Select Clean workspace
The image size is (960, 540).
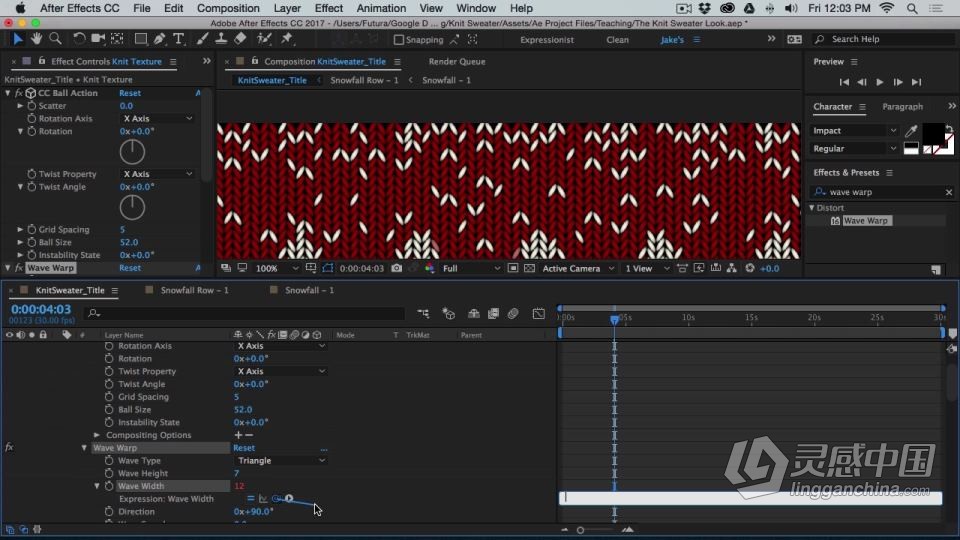[617, 40]
